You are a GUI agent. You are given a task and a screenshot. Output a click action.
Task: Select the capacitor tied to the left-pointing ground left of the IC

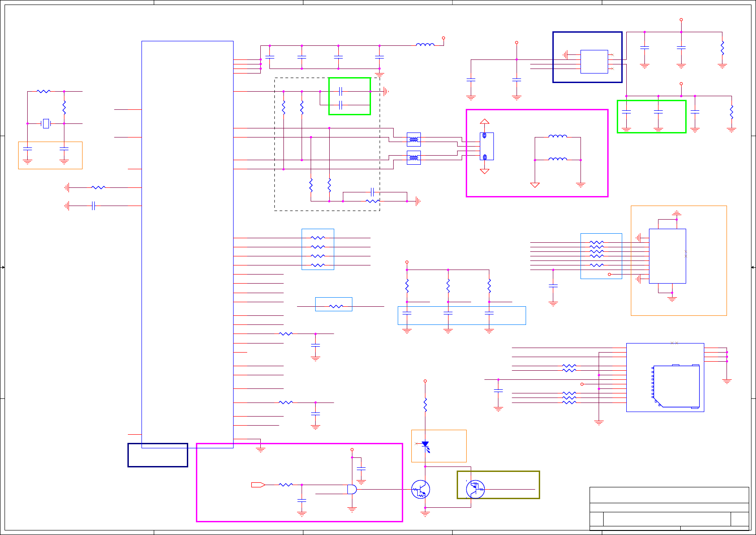[93, 206]
